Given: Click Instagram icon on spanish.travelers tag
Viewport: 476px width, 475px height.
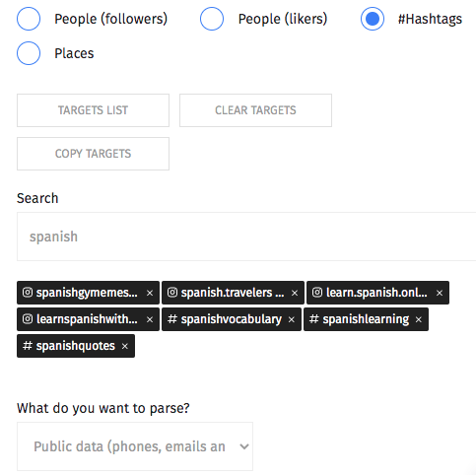Looking at the screenshot, I should pyautogui.click(x=172, y=292).
